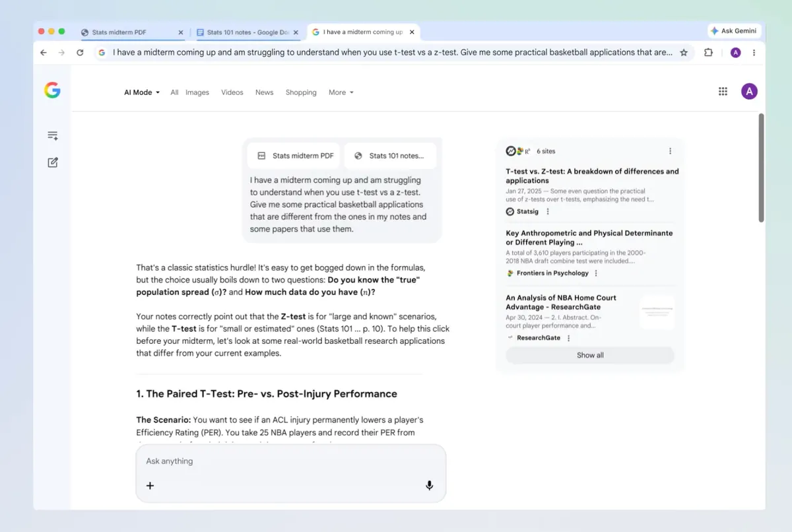Screen dimensions: 792x532
Task: Click the Google logo
Action: pyautogui.click(x=52, y=91)
